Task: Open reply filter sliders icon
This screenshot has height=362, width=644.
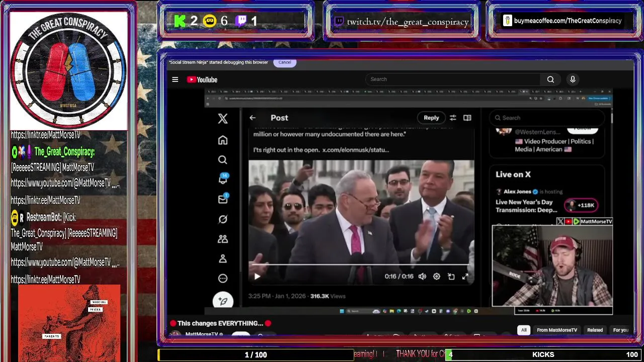Action: tap(453, 118)
